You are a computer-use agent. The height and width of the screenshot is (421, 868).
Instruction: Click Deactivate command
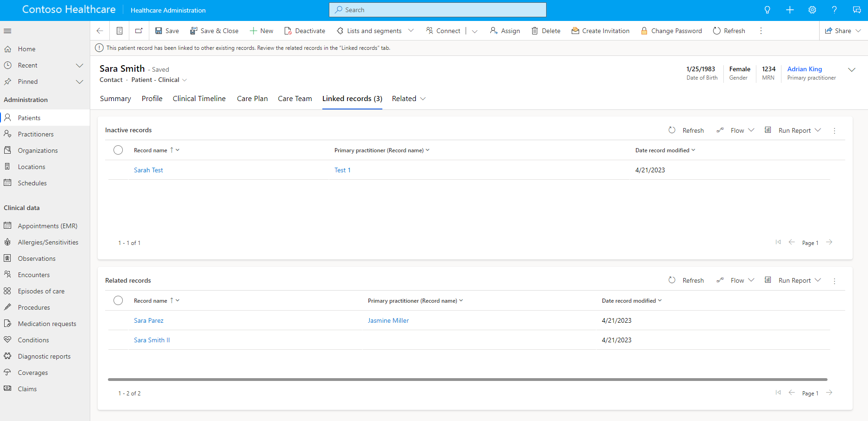coord(305,31)
